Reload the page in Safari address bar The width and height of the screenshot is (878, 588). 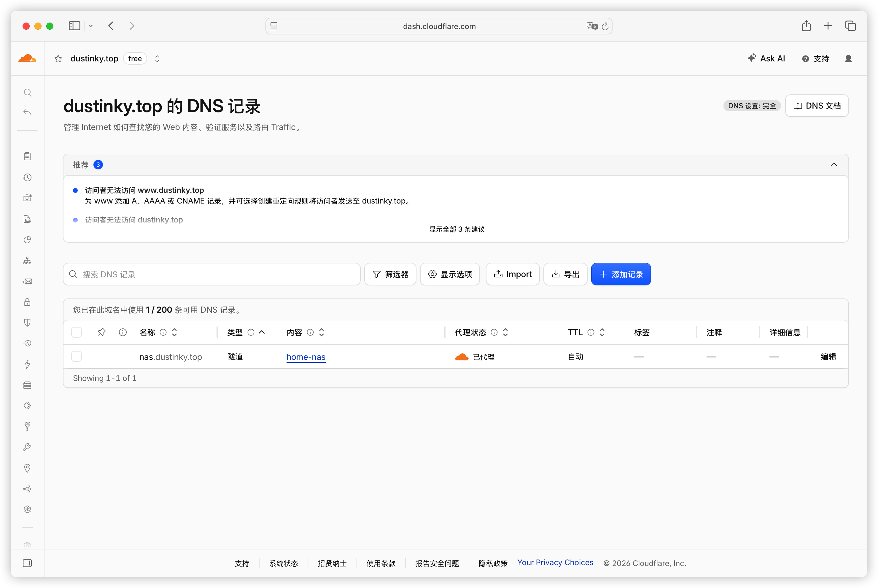coord(605,26)
